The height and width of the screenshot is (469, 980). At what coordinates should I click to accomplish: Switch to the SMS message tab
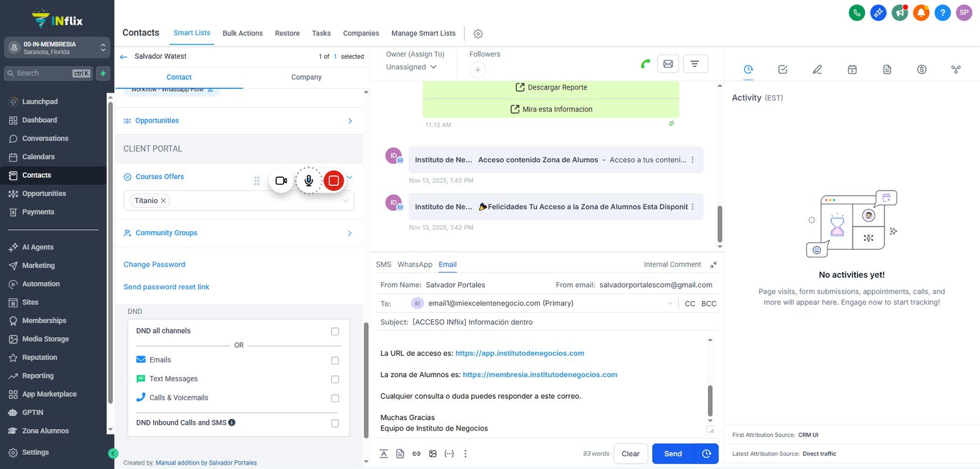[x=383, y=264]
